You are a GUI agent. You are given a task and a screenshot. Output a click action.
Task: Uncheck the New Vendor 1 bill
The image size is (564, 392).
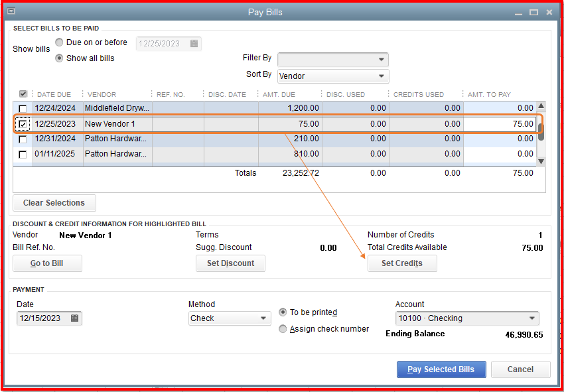point(23,124)
